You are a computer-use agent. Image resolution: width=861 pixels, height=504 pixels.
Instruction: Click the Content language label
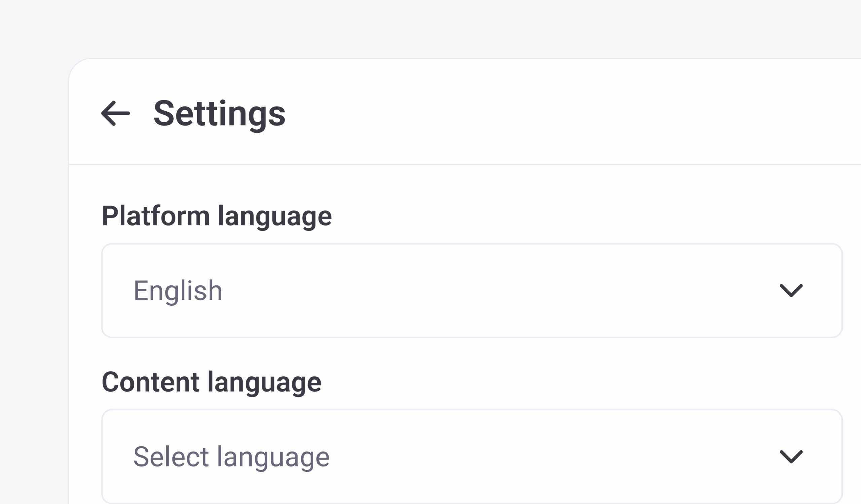(x=211, y=382)
